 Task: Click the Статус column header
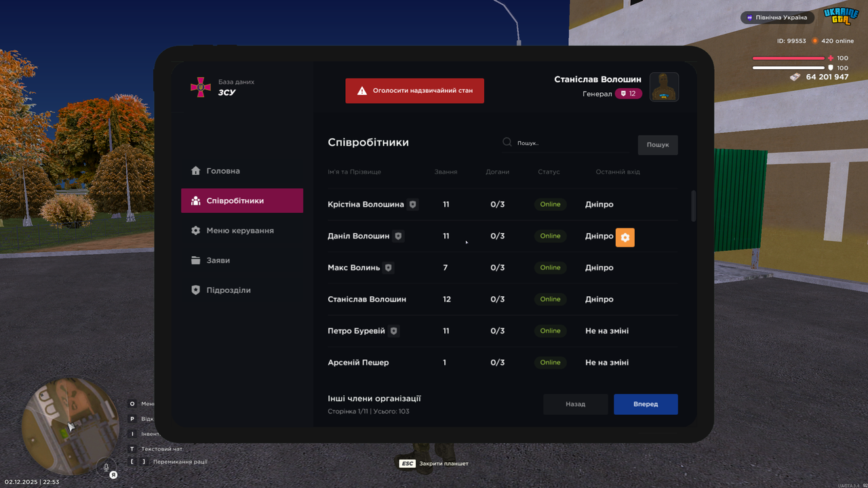coord(549,172)
